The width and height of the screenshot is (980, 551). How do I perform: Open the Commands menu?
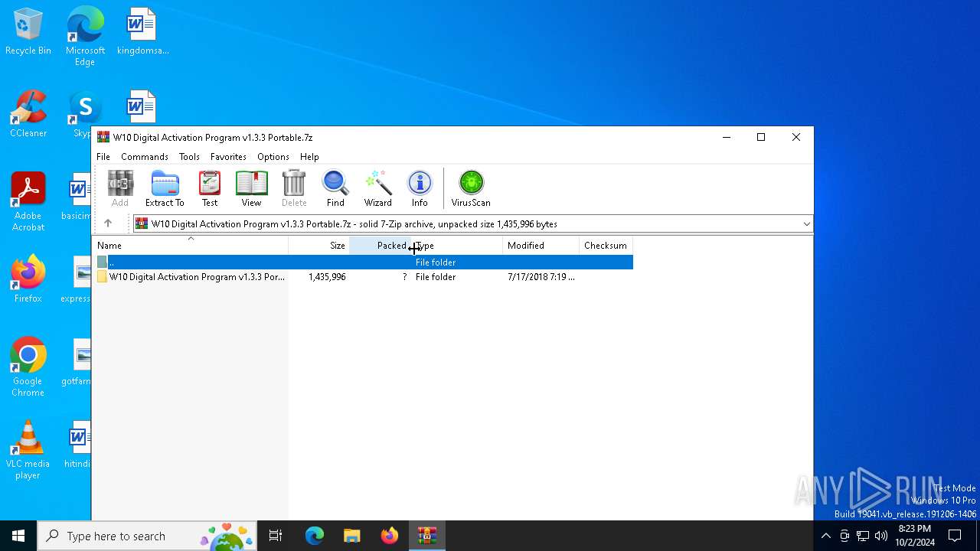145,156
